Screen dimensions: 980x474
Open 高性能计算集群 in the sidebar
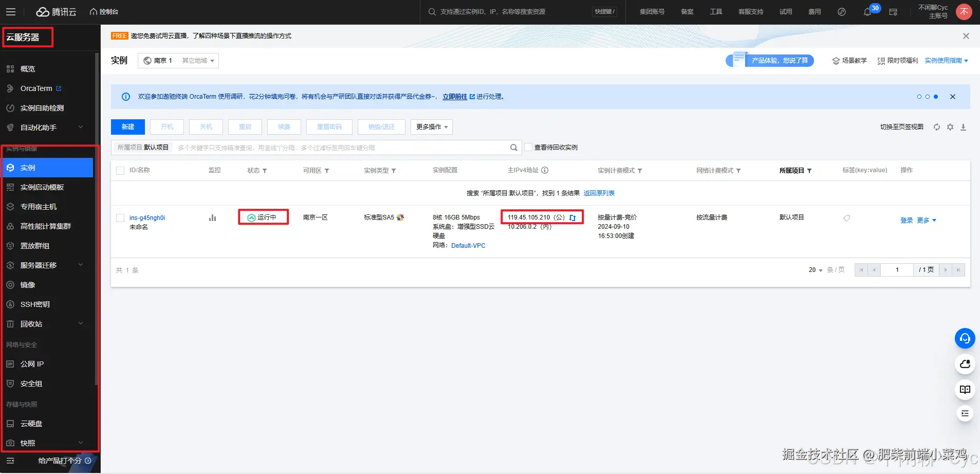[46, 226]
